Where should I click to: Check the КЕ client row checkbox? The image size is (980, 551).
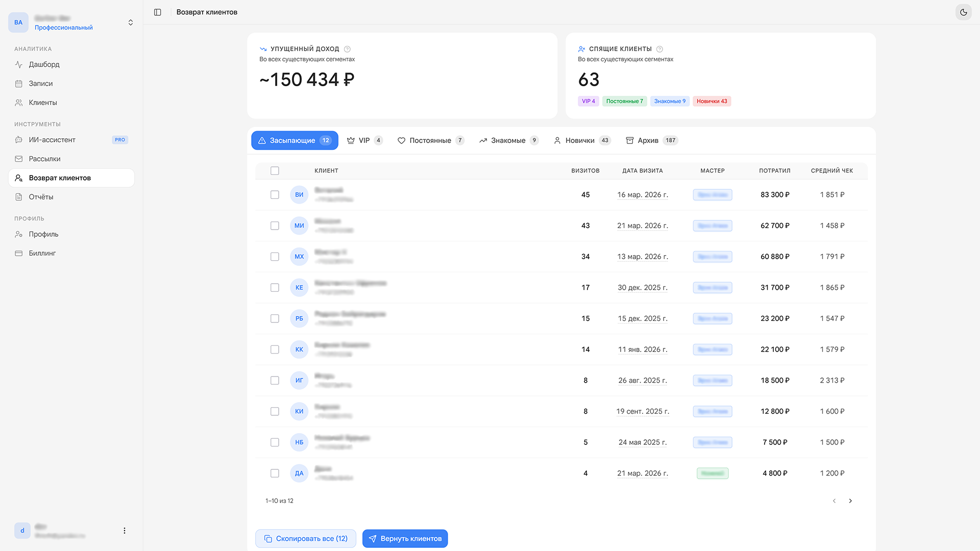tap(275, 288)
